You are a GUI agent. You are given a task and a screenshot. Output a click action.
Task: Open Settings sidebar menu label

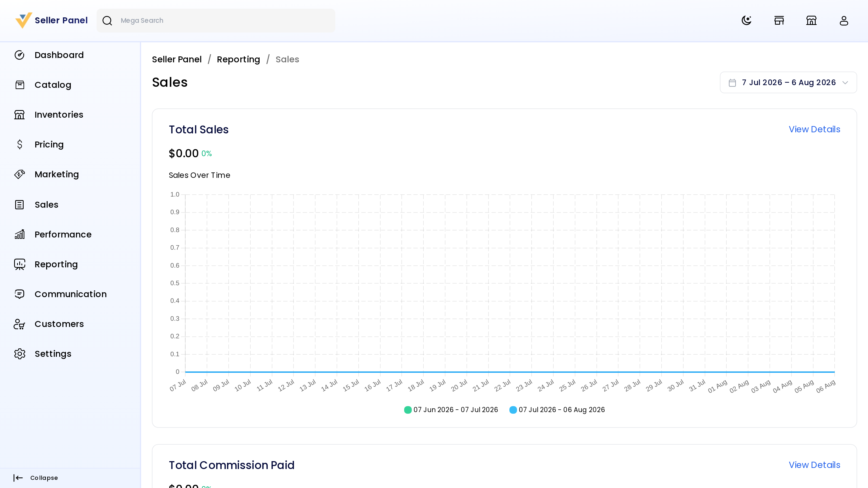[x=53, y=354]
